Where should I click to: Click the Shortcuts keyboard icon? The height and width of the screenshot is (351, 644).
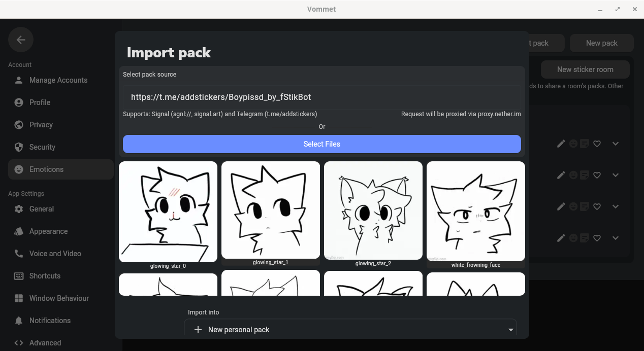click(x=19, y=276)
